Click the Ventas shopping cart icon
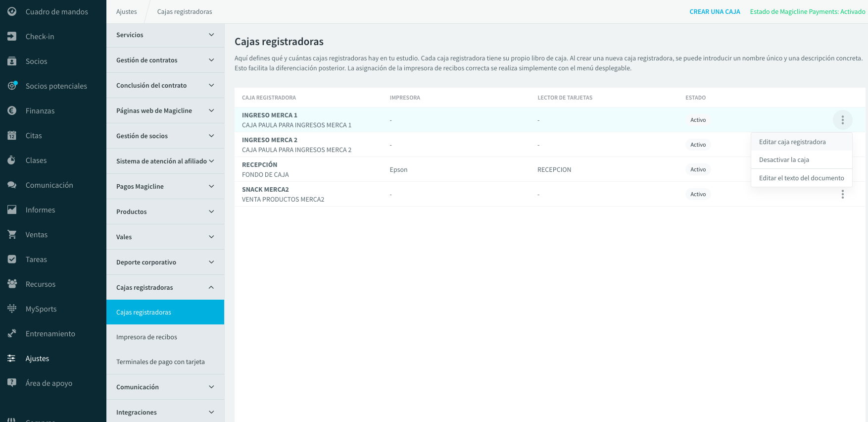Screen dimensions: 868x422 pyautogui.click(x=12, y=234)
